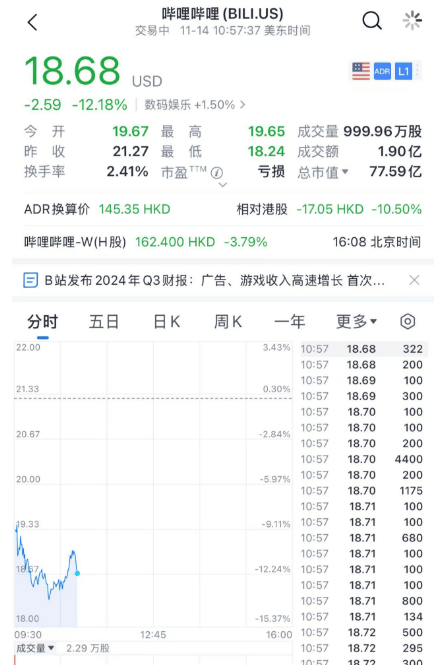This screenshot has width=447, height=665.
Task: Dismiss the B站 Q3 news banner
Action: click(x=414, y=280)
